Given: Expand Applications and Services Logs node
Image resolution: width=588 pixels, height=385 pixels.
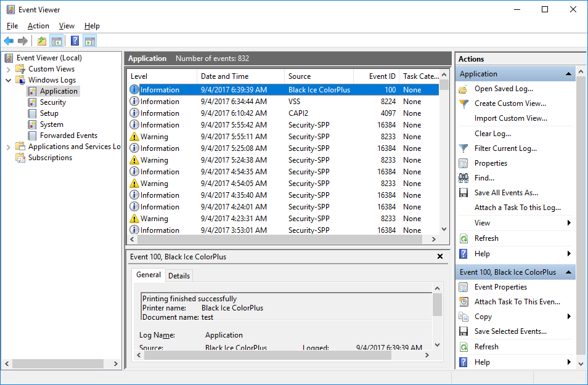Looking at the screenshot, I should (x=8, y=147).
